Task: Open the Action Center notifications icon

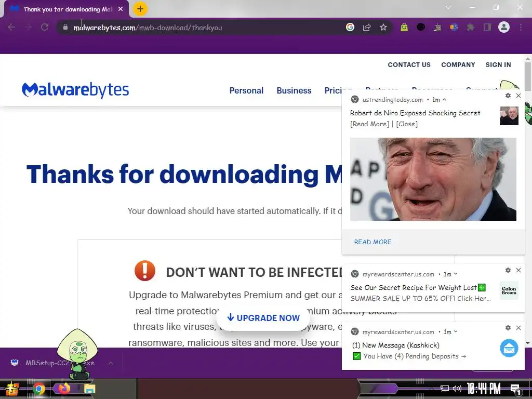Action: [516, 389]
